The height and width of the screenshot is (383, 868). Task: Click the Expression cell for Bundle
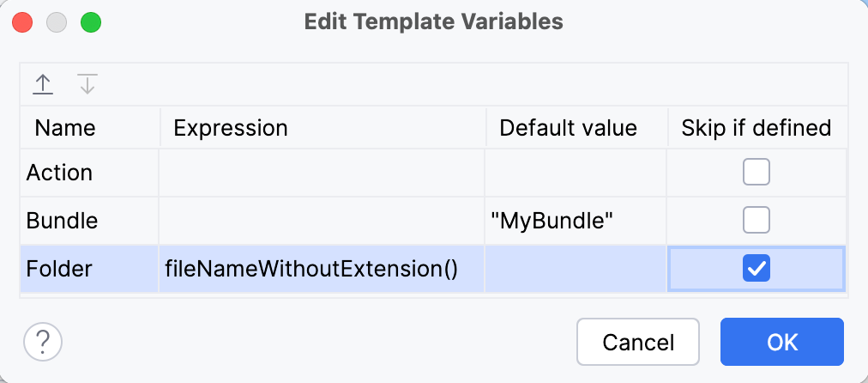[x=322, y=221]
